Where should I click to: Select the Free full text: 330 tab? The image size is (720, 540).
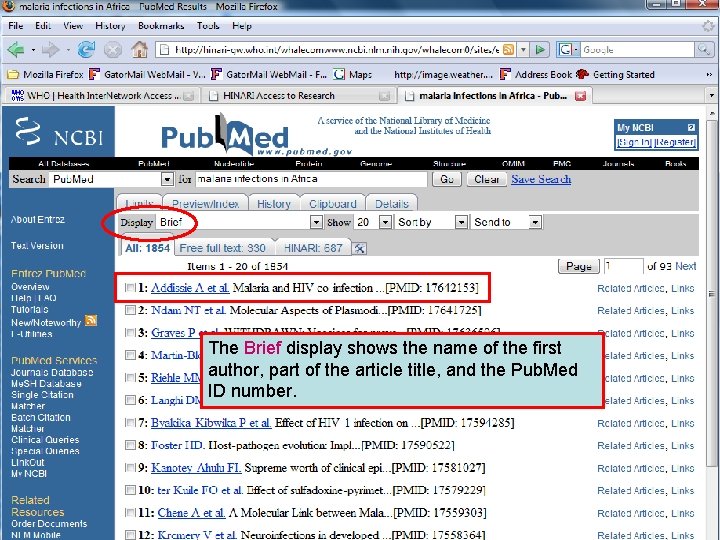pos(223,248)
